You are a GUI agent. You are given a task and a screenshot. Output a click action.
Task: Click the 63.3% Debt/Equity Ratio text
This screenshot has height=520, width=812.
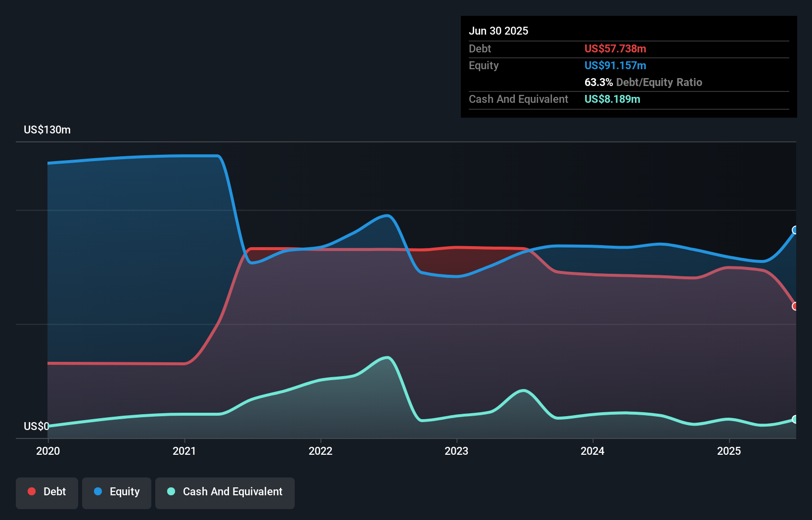[643, 82]
